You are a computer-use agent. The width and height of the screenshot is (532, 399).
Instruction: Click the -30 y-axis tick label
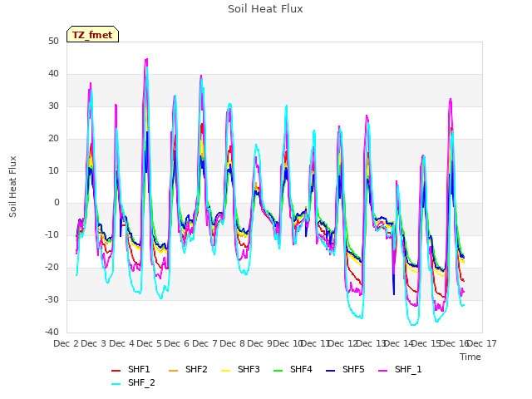click(52, 300)
